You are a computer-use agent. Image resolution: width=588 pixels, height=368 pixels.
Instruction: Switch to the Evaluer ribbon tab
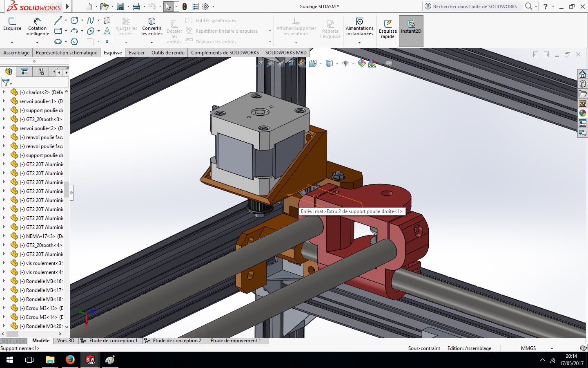tap(137, 53)
